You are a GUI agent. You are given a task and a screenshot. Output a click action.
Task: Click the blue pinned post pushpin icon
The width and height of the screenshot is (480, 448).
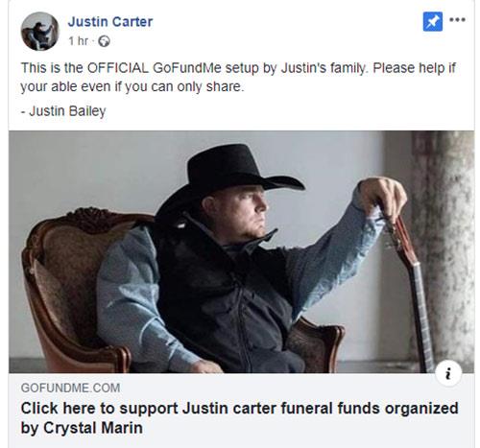pos(433,22)
